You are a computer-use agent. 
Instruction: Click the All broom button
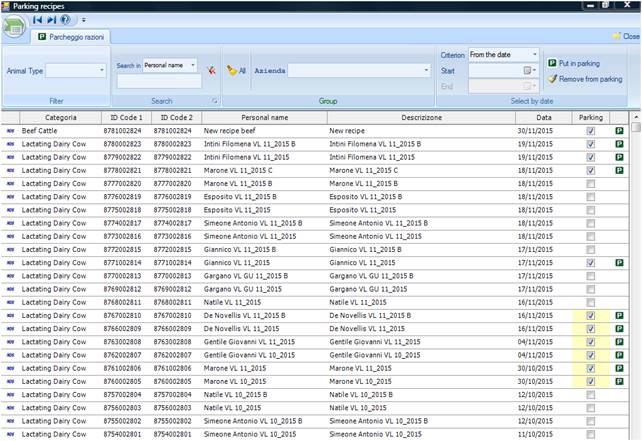(x=236, y=70)
